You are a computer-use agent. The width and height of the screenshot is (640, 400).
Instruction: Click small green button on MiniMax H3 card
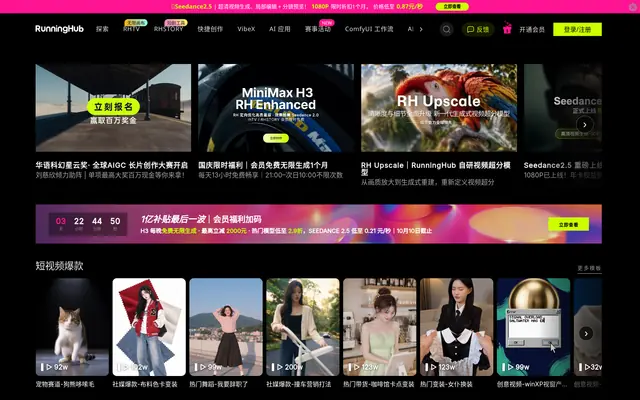click(276, 138)
